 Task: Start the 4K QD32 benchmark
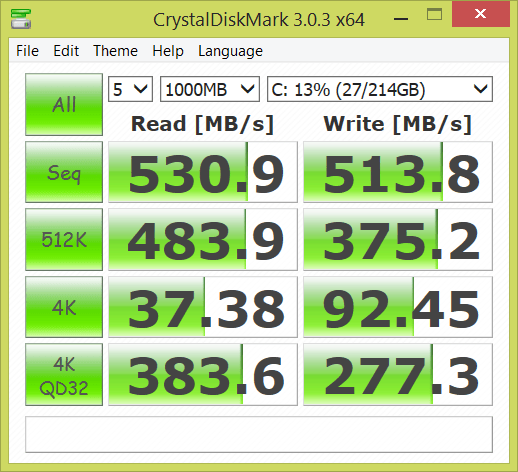(64, 375)
